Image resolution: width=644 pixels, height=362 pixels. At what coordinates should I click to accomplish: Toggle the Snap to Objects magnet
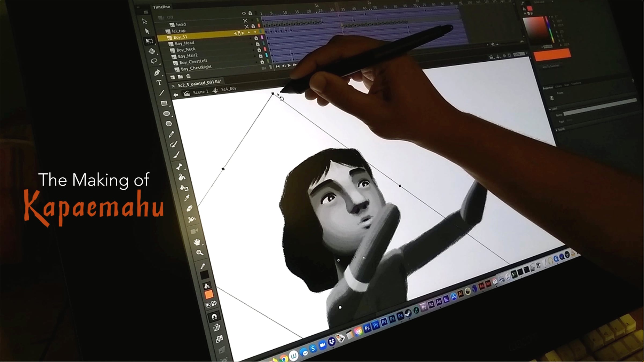pyautogui.click(x=214, y=317)
